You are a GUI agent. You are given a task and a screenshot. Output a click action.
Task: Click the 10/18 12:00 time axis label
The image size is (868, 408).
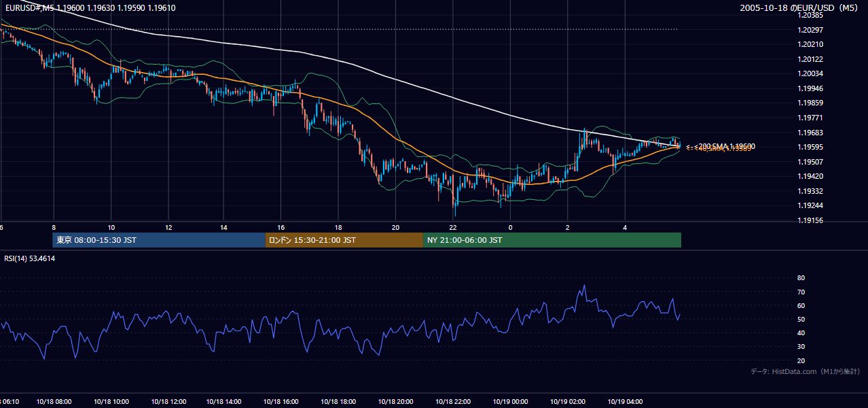(x=168, y=401)
